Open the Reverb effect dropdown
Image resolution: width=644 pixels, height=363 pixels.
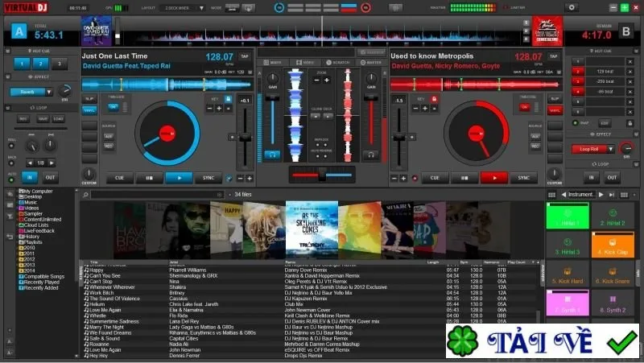tap(49, 92)
